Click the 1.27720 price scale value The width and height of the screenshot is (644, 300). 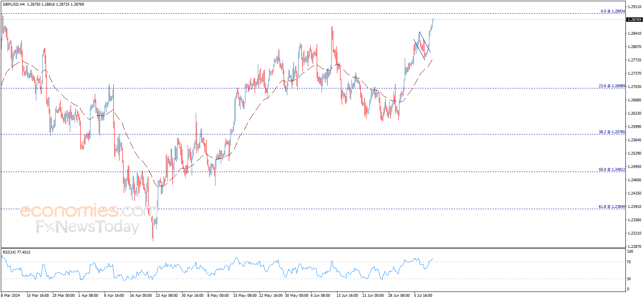pos(635,60)
